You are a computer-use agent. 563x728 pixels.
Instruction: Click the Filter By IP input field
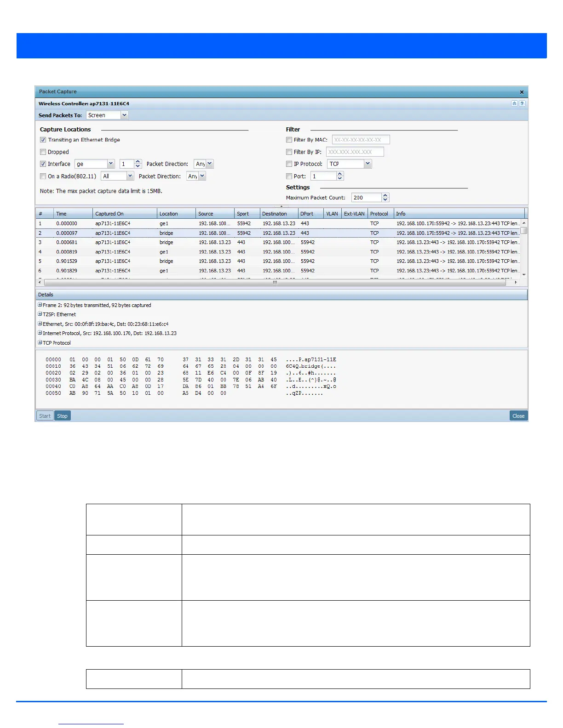tap(355, 152)
